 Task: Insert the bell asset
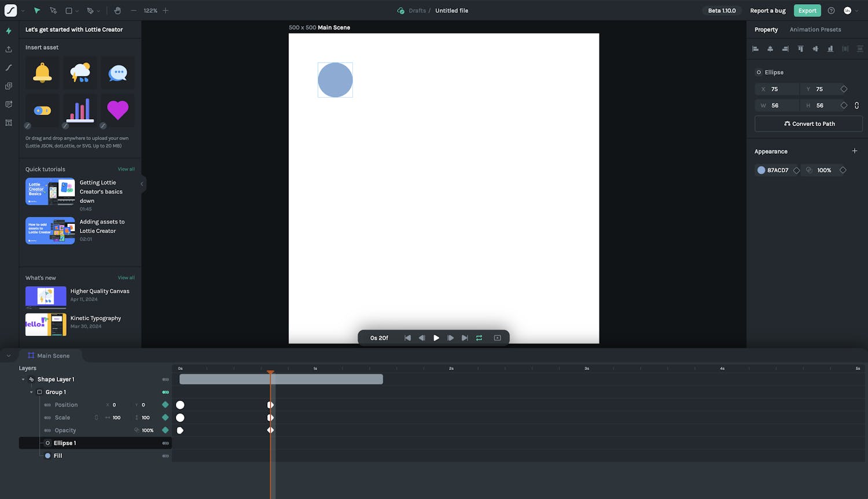pyautogui.click(x=42, y=73)
